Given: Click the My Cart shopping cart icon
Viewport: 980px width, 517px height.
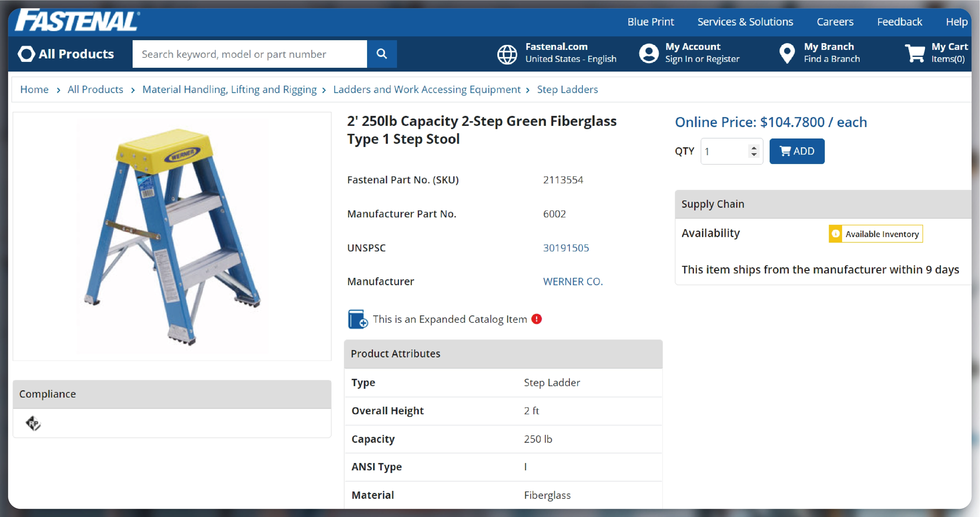Looking at the screenshot, I should tap(915, 53).
